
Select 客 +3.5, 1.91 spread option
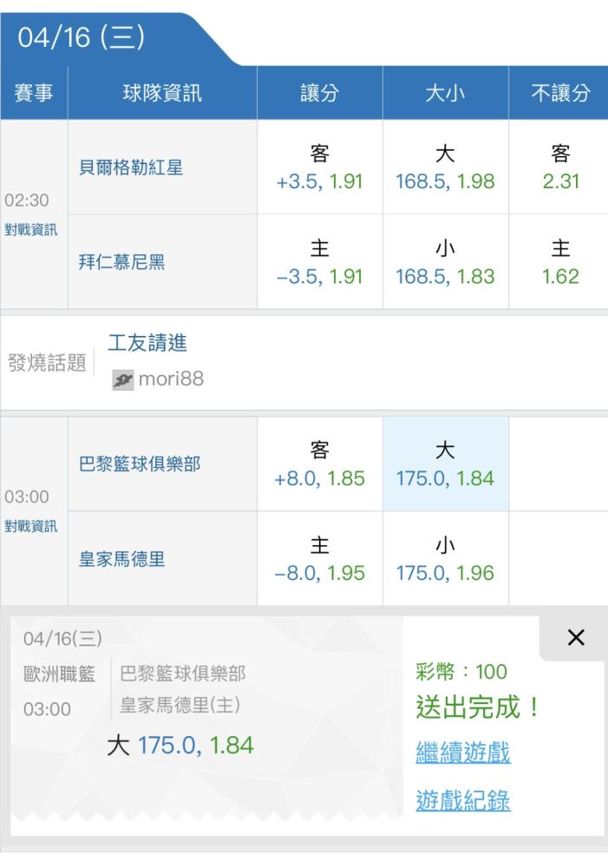320,168
